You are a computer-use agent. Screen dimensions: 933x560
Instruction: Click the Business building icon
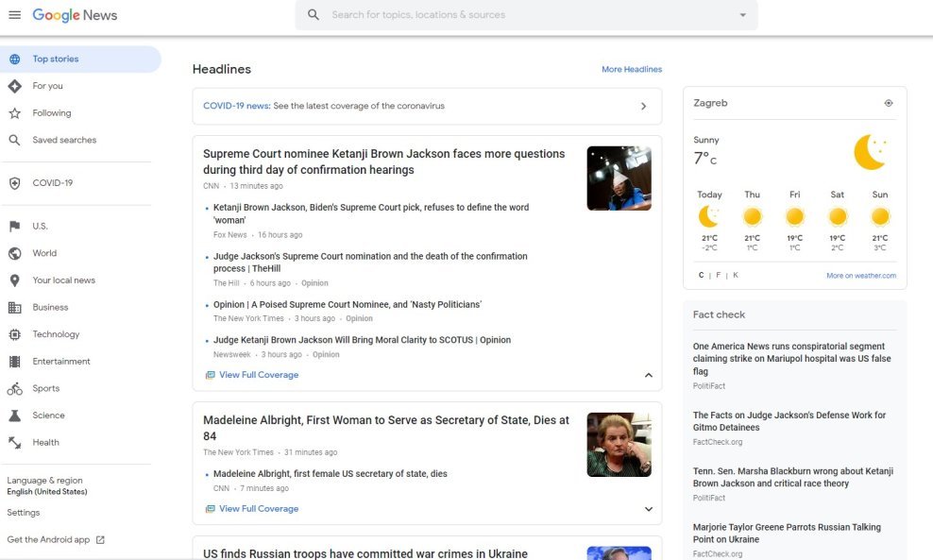click(x=15, y=308)
